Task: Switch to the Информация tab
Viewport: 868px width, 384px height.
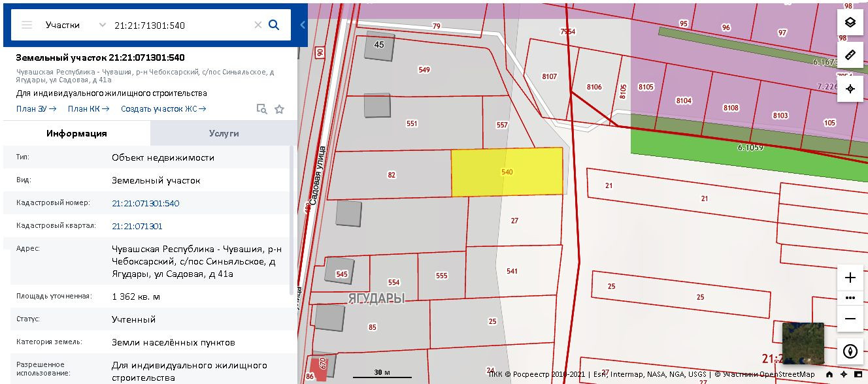Action: coord(76,133)
